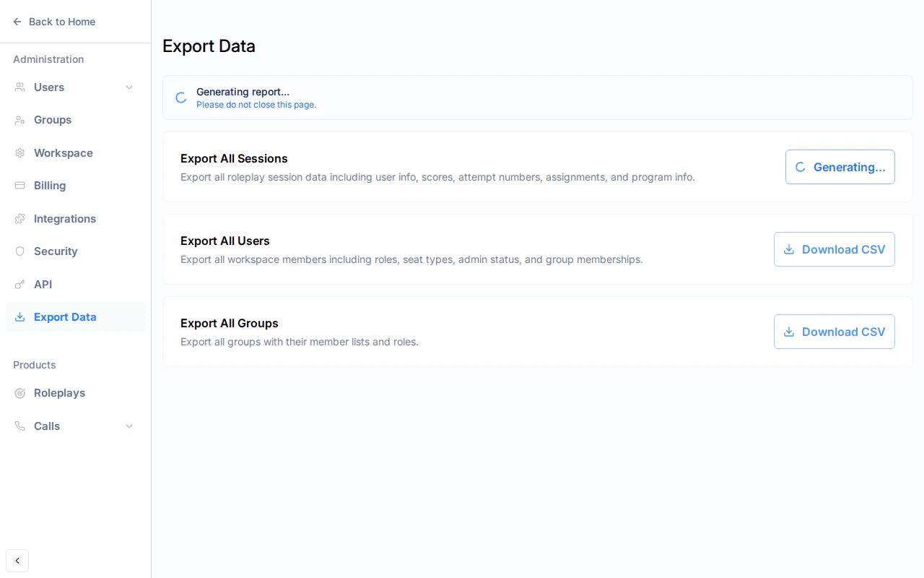Click the back arrow next to Back to Home

[17, 22]
